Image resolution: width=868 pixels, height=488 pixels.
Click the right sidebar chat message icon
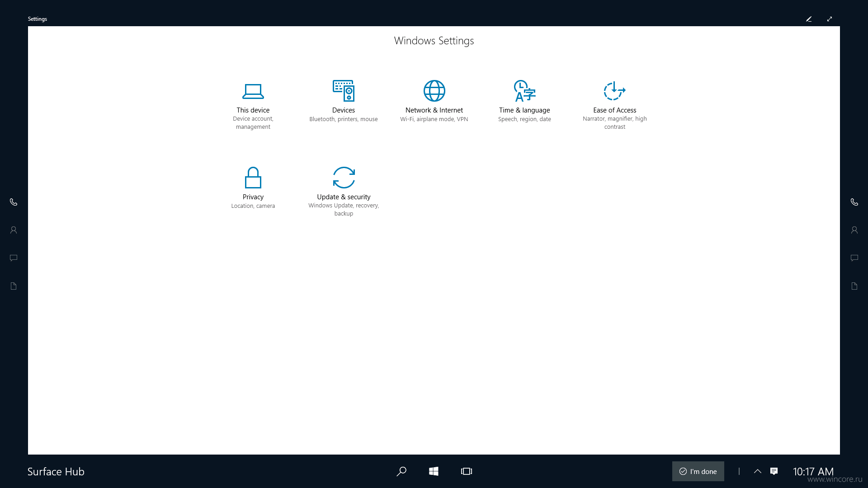tap(854, 258)
